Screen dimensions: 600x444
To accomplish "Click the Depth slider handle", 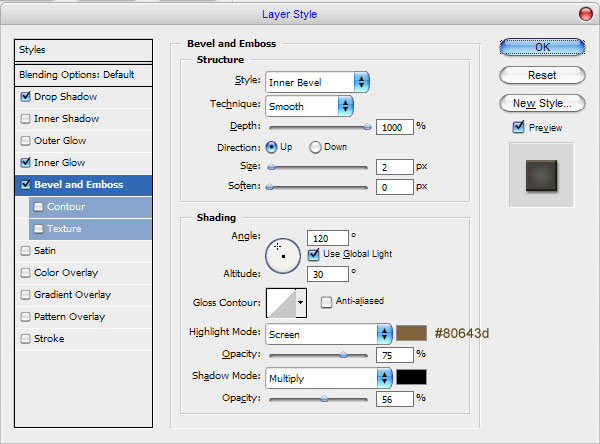I will (367, 127).
